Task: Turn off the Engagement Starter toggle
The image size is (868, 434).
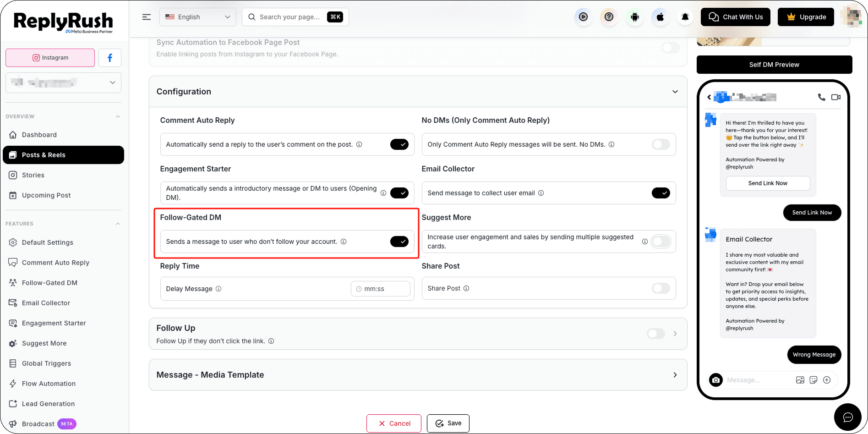Action: coord(399,193)
